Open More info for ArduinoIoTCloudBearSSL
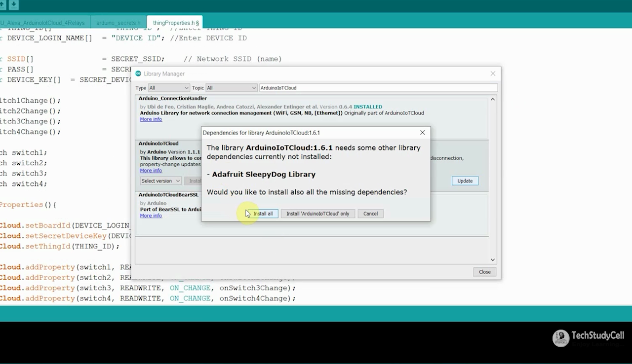This screenshot has width=632, height=364. pyautogui.click(x=151, y=216)
